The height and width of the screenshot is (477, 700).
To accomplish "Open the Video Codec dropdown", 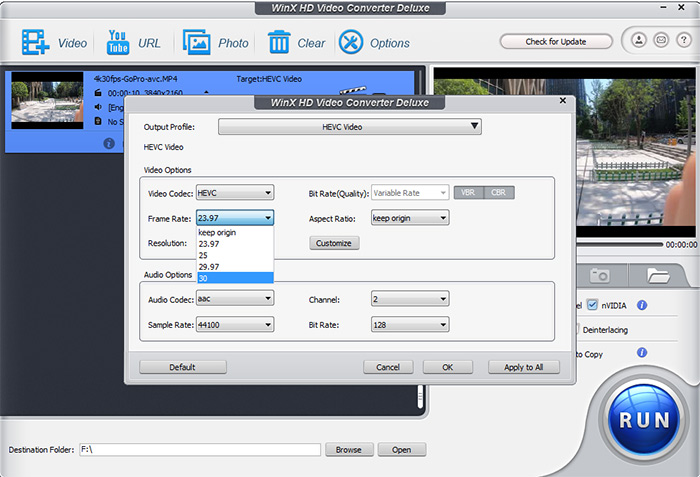I will tap(235, 193).
